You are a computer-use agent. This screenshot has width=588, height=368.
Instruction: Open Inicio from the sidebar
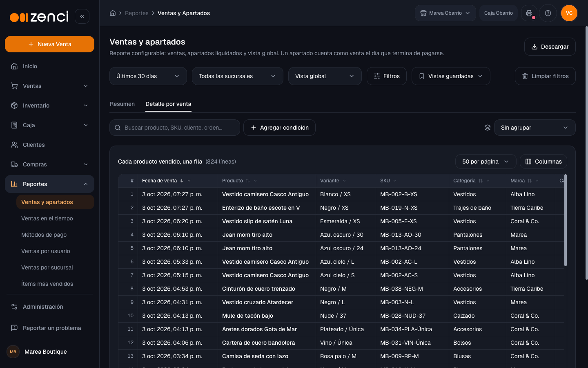click(x=49, y=66)
